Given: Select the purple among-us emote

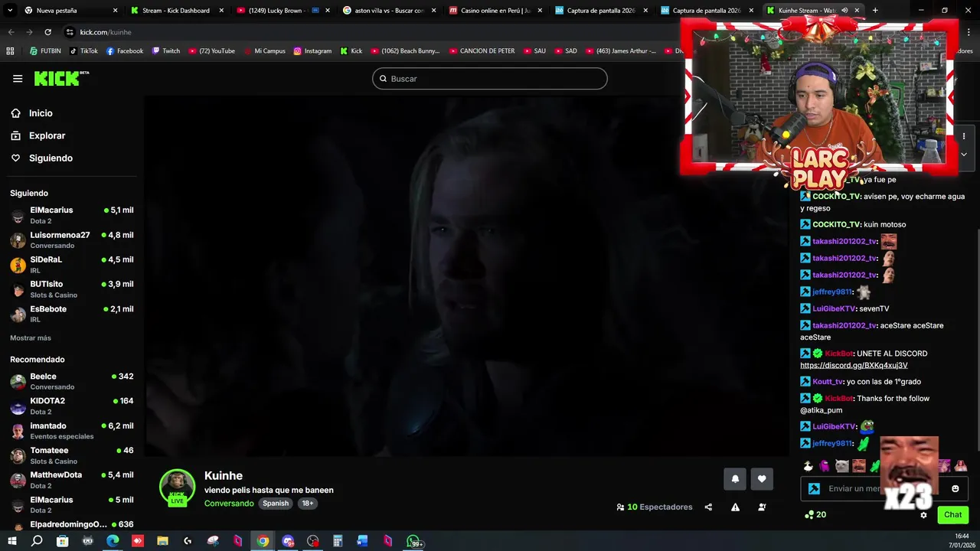Looking at the screenshot, I should pos(825,465).
